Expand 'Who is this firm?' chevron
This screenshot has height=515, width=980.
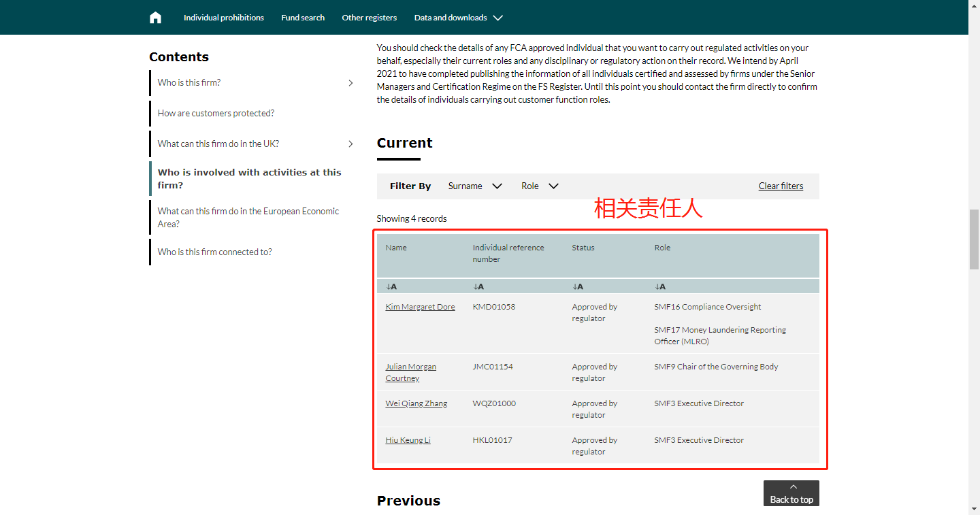[350, 83]
